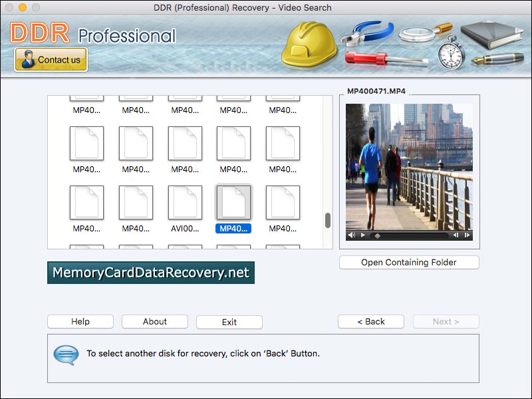
Task: Click the Back button to choose another disk
Action: pyautogui.click(x=370, y=321)
